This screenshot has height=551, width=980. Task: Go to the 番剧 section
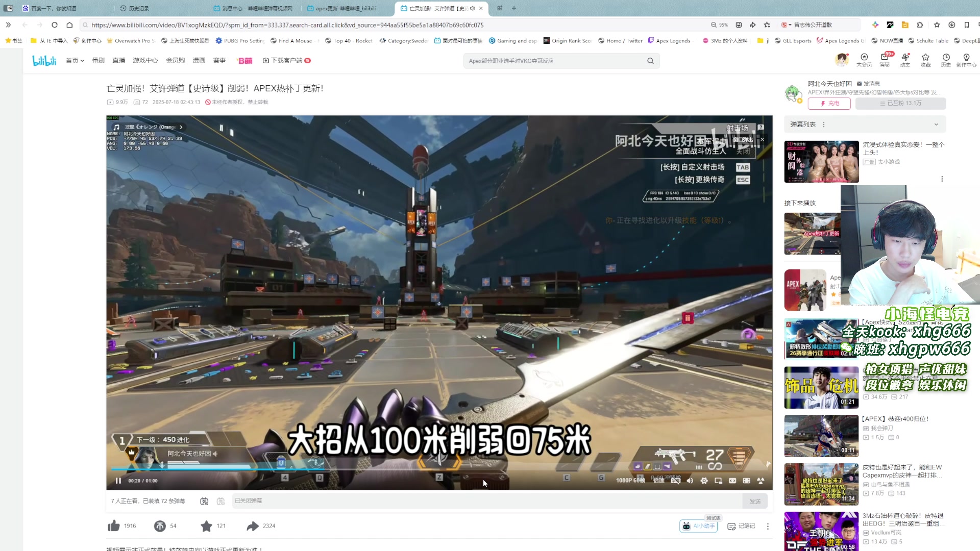click(x=98, y=61)
